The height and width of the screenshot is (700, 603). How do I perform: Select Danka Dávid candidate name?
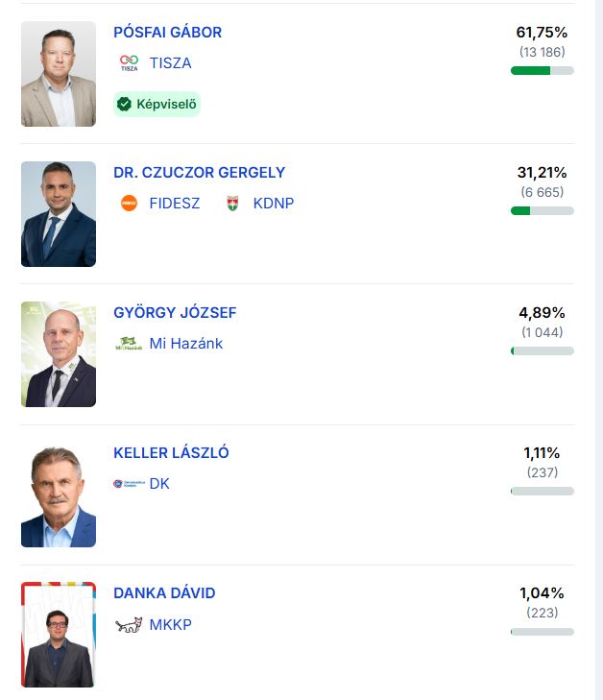coord(164,593)
